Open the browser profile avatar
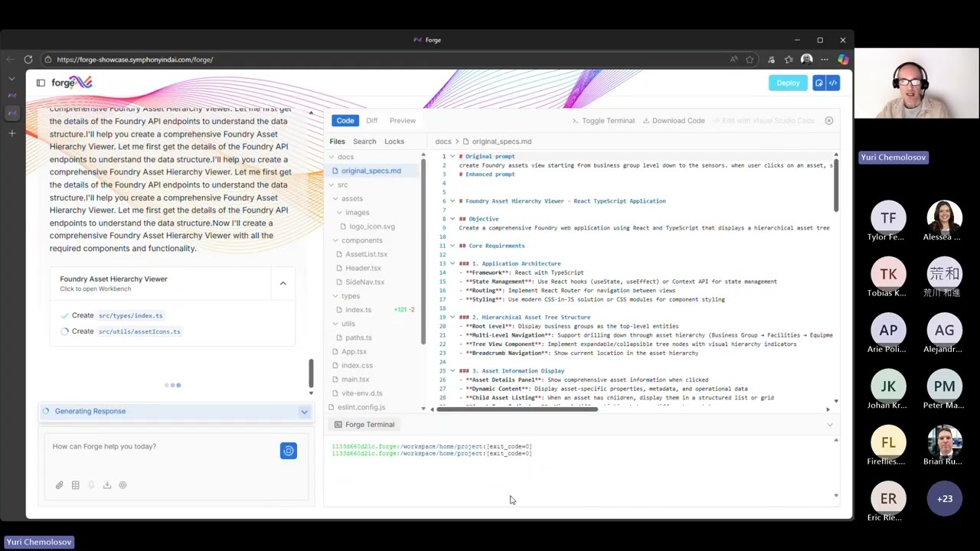The image size is (980, 551). pos(806,59)
